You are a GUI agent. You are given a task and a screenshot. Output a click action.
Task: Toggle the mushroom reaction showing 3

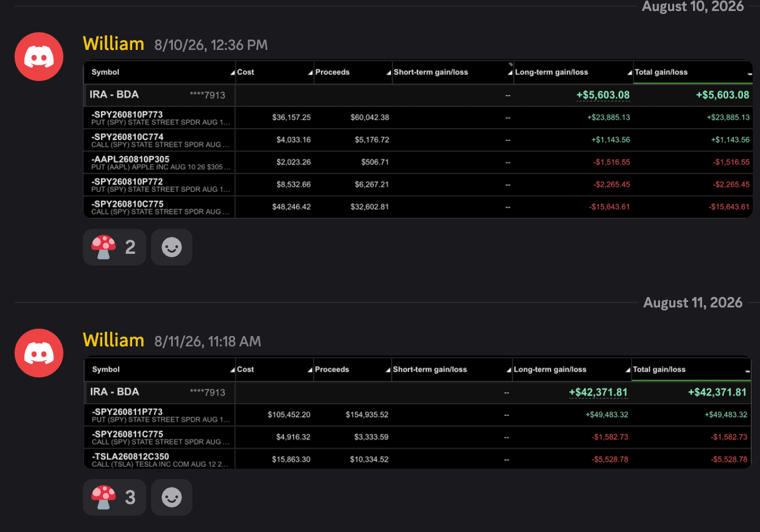click(114, 497)
